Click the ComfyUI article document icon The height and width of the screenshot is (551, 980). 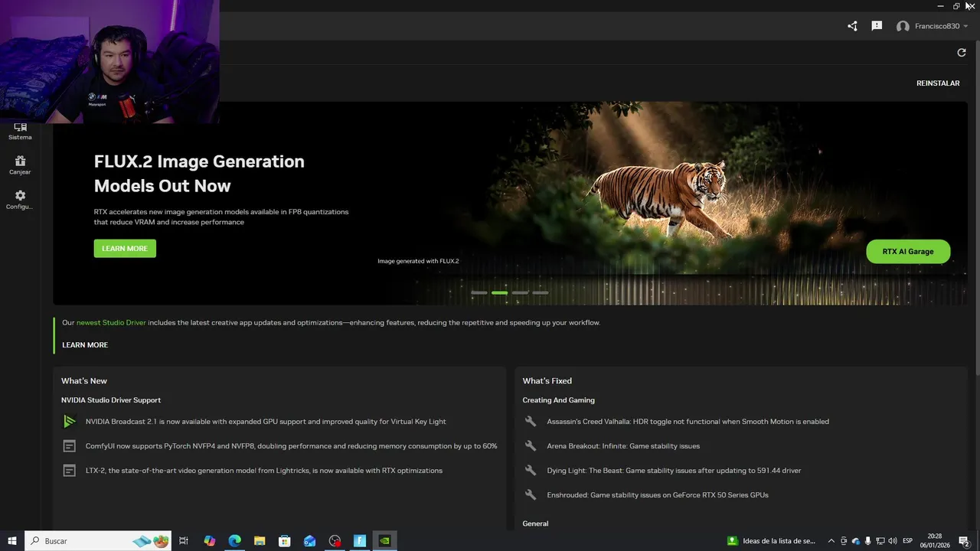[x=70, y=446]
